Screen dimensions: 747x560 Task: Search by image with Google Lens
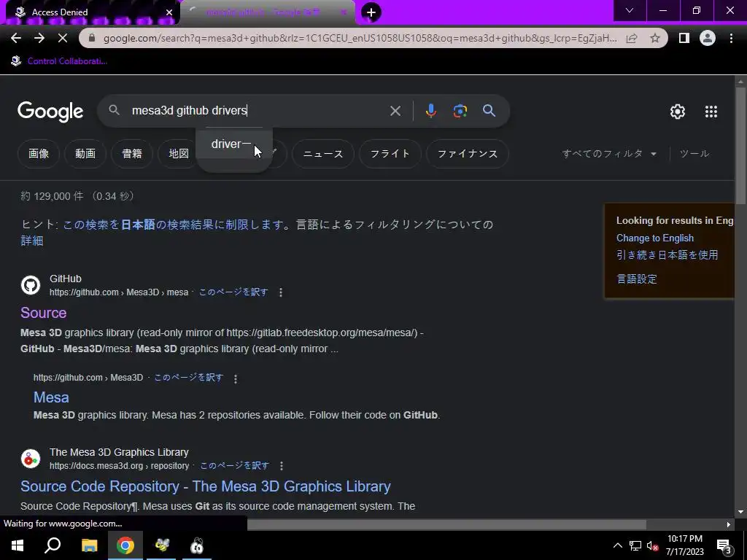click(460, 111)
